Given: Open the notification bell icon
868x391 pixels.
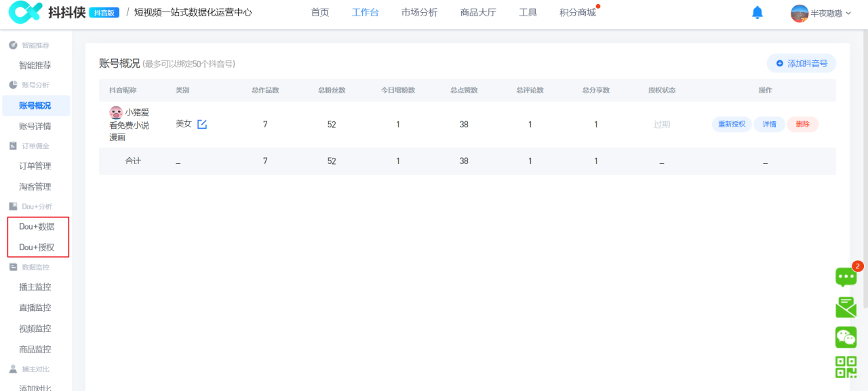Looking at the screenshot, I should coord(757,12).
